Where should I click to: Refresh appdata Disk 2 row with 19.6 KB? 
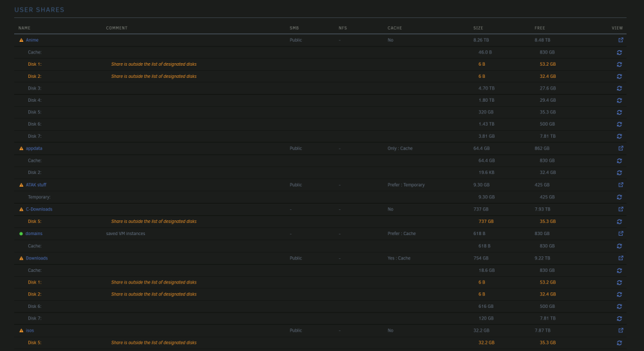[x=620, y=173]
